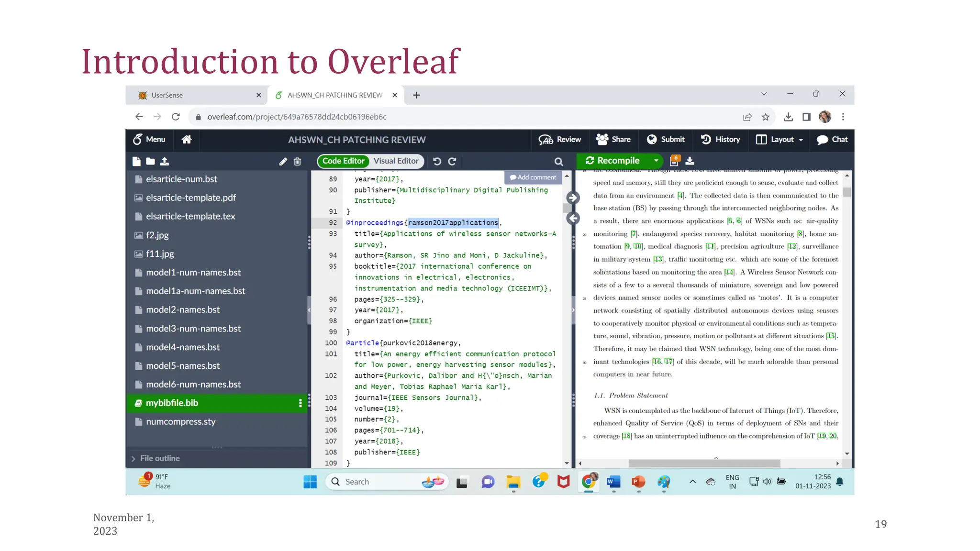Expand File outline section

[x=156, y=458]
